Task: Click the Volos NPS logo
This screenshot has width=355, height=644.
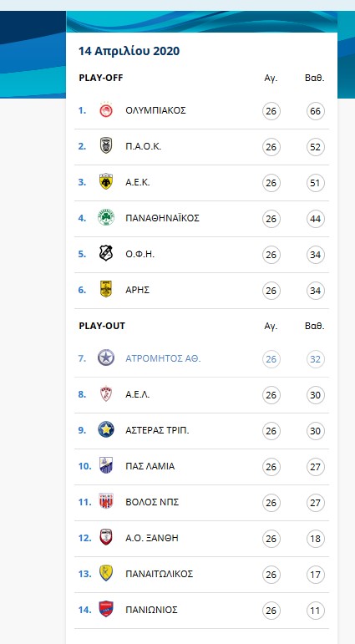Action: click(x=106, y=501)
